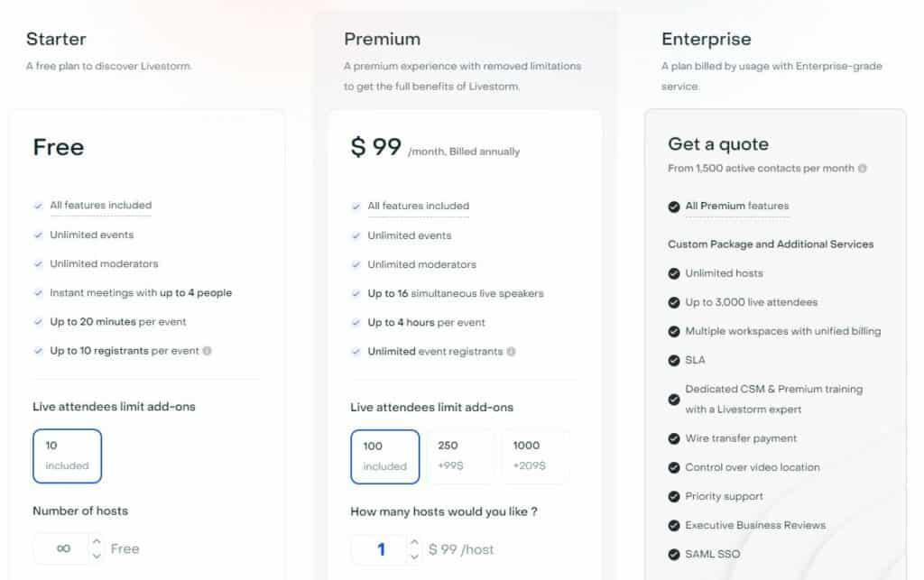Image resolution: width=924 pixels, height=580 pixels.
Task: Click info icon next to Unlimited event registrants
Action: pyautogui.click(x=512, y=352)
